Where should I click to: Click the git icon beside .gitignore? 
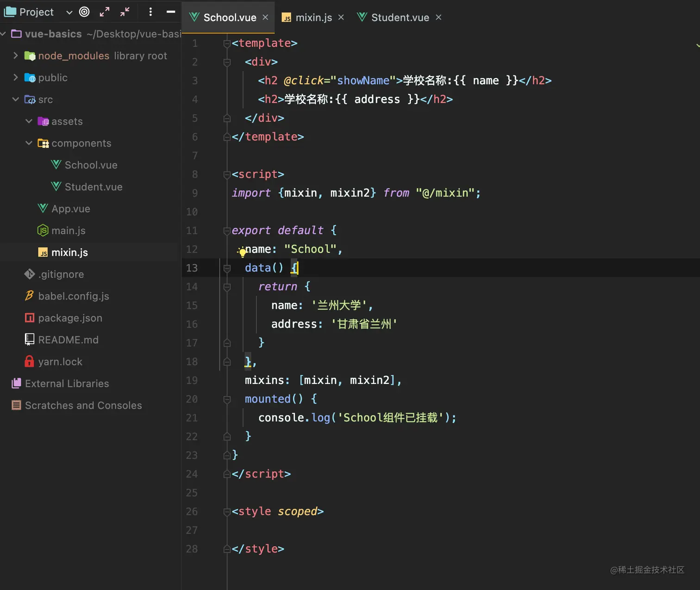pyautogui.click(x=30, y=274)
